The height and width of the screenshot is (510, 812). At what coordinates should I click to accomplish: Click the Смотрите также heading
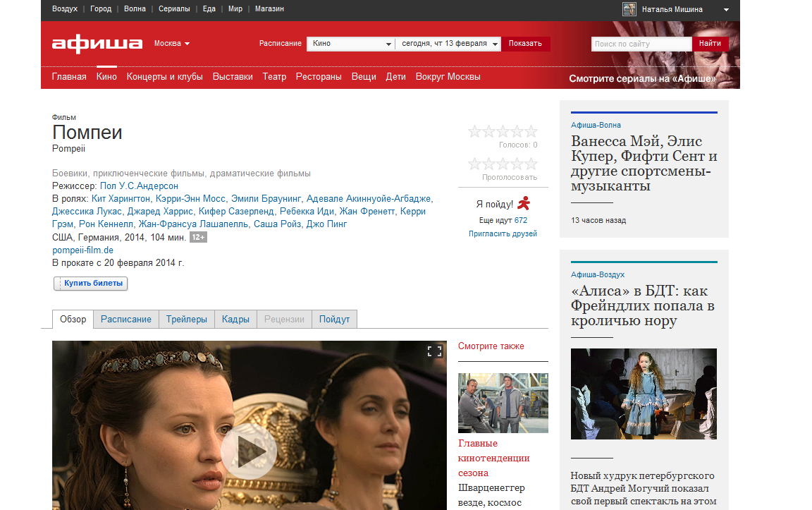tap(491, 346)
